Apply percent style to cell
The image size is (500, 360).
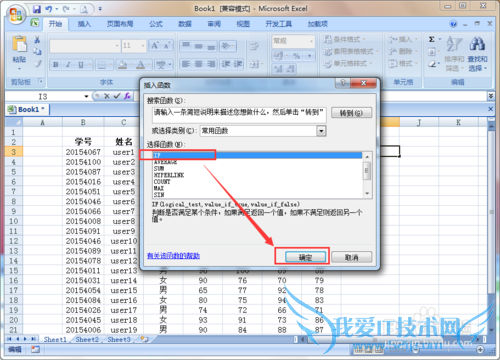pyautogui.click(x=296, y=56)
